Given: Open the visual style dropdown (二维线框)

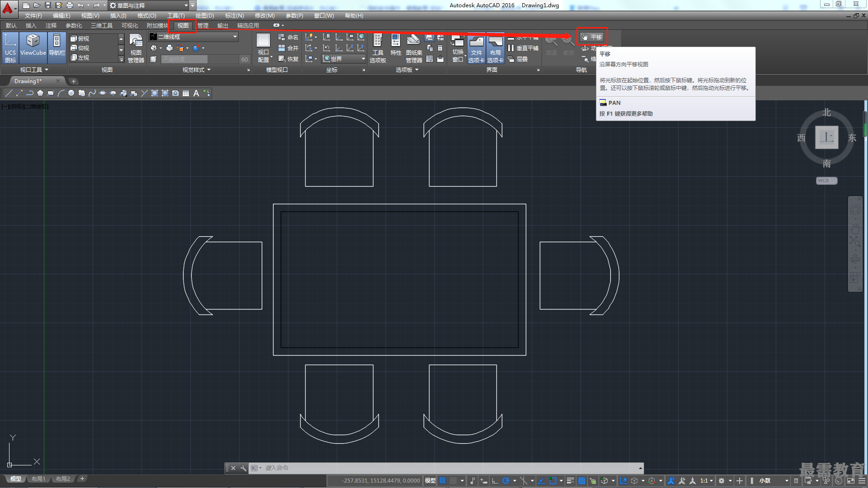Looking at the screenshot, I should point(193,37).
